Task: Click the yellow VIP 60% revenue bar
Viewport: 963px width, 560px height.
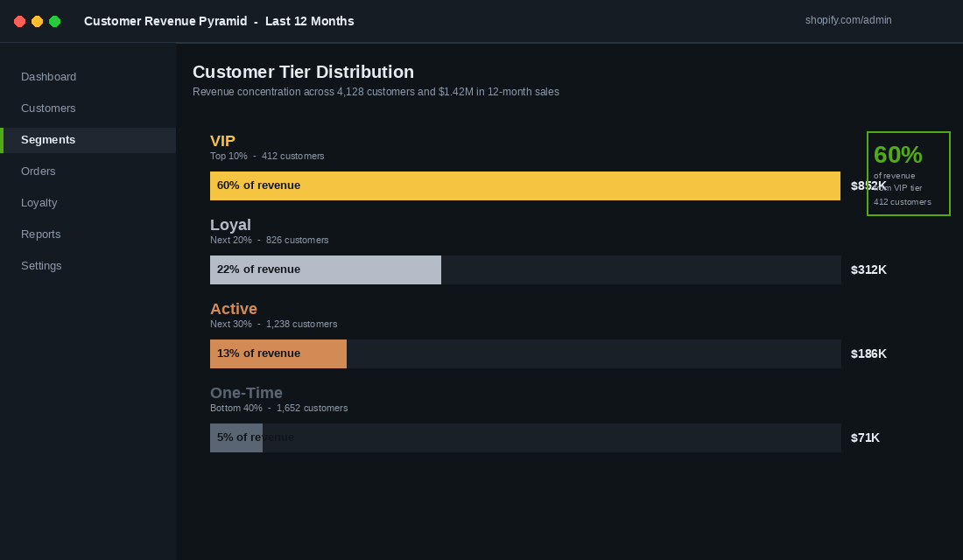Action: coord(525,185)
